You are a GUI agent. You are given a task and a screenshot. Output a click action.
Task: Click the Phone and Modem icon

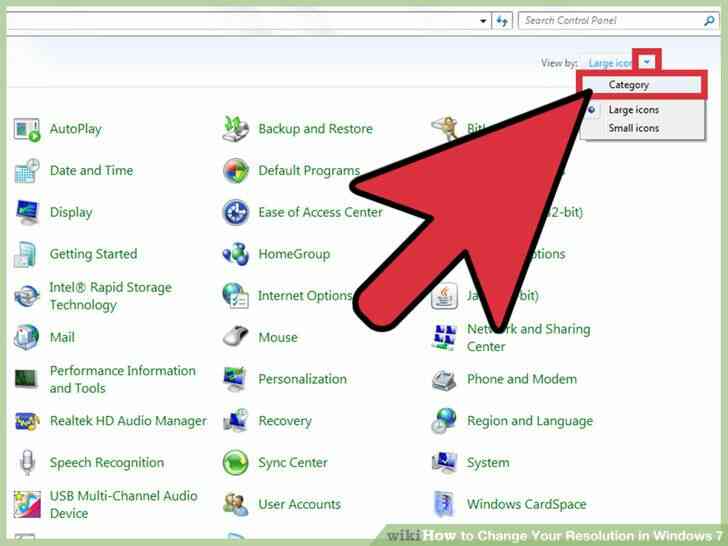click(x=444, y=380)
